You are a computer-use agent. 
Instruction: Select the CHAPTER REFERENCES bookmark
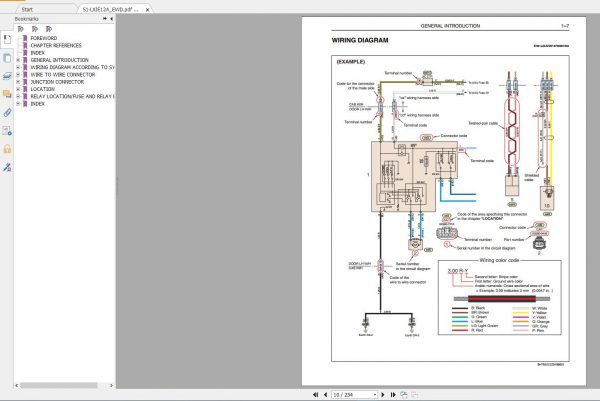[x=56, y=46]
